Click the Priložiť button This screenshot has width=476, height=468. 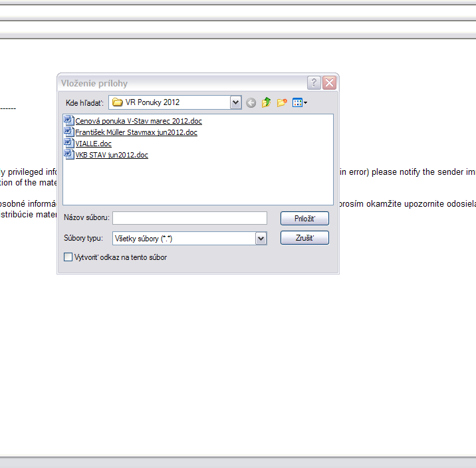tap(304, 219)
